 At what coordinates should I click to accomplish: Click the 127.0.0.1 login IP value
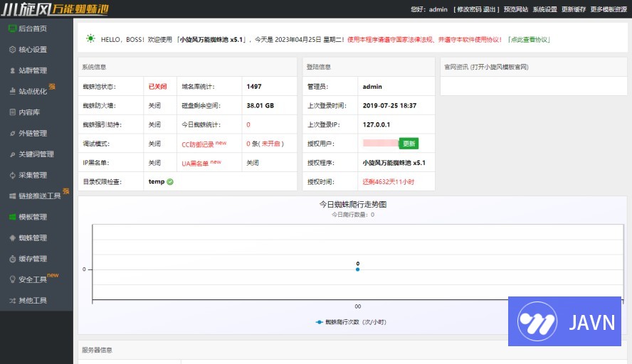point(376,124)
